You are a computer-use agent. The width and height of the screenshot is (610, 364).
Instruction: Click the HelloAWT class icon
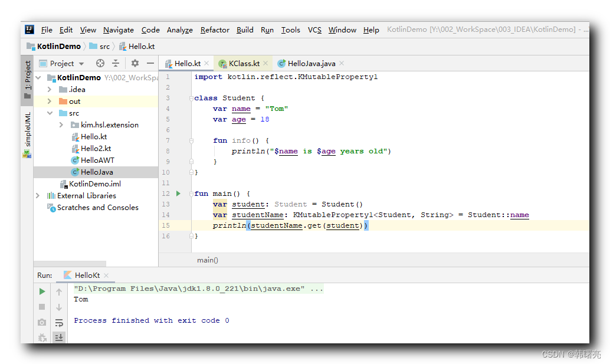pos(75,160)
